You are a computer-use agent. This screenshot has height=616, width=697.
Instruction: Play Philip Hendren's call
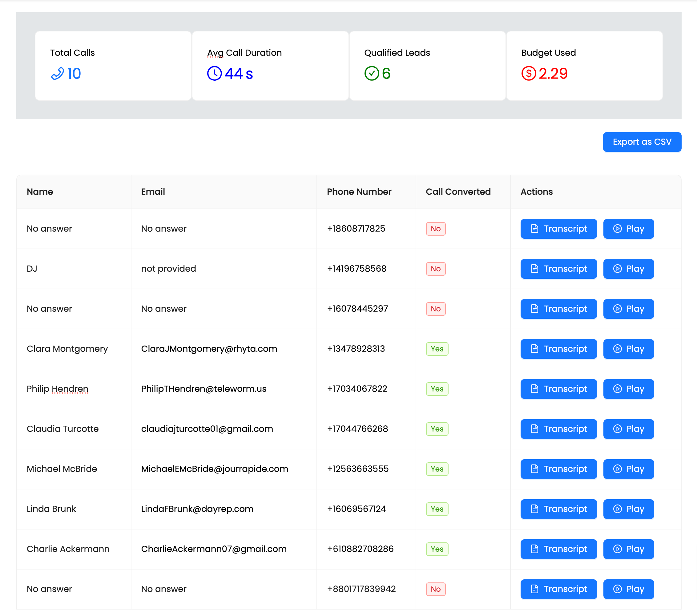pyautogui.click(x=628, y=389)
